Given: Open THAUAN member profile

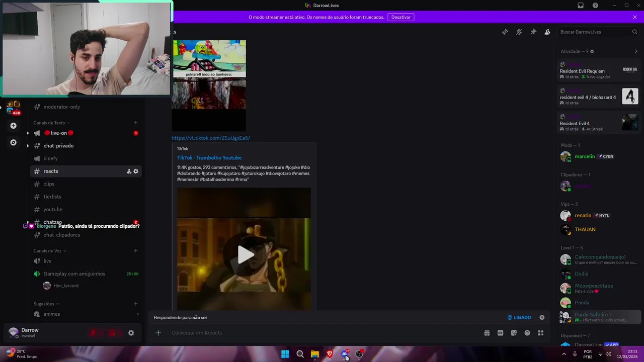Looking at the screenshot, I should [599, 230].
